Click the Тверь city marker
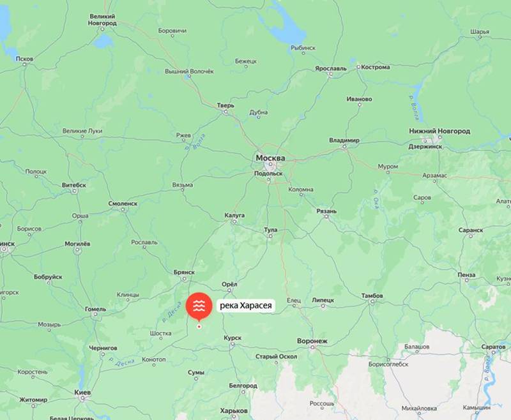 coord(225,112)
